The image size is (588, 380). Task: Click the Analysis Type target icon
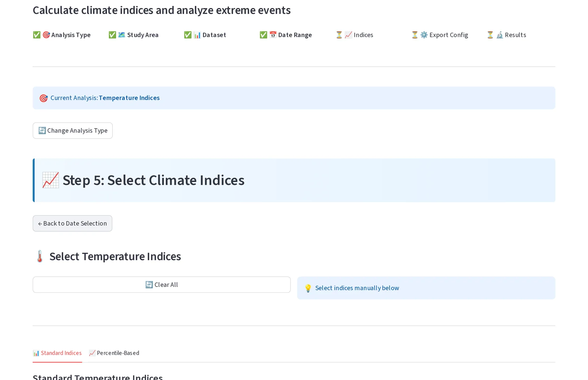(x=46, y=35)
